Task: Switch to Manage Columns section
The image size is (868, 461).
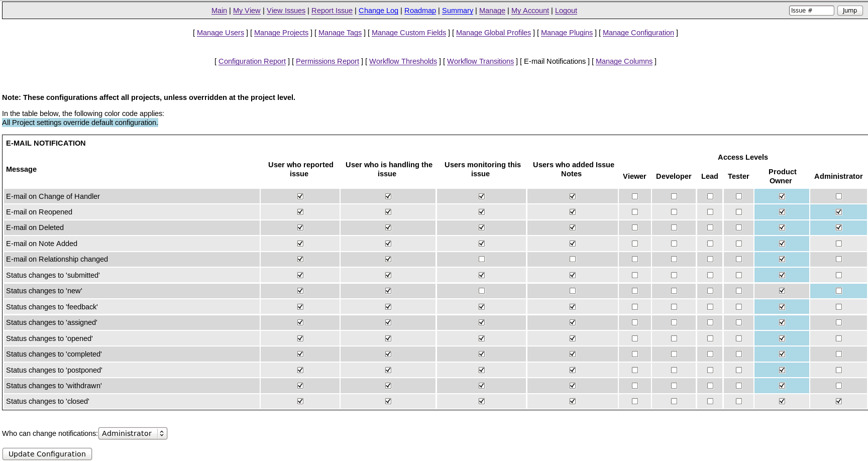Action: (624, 61)
